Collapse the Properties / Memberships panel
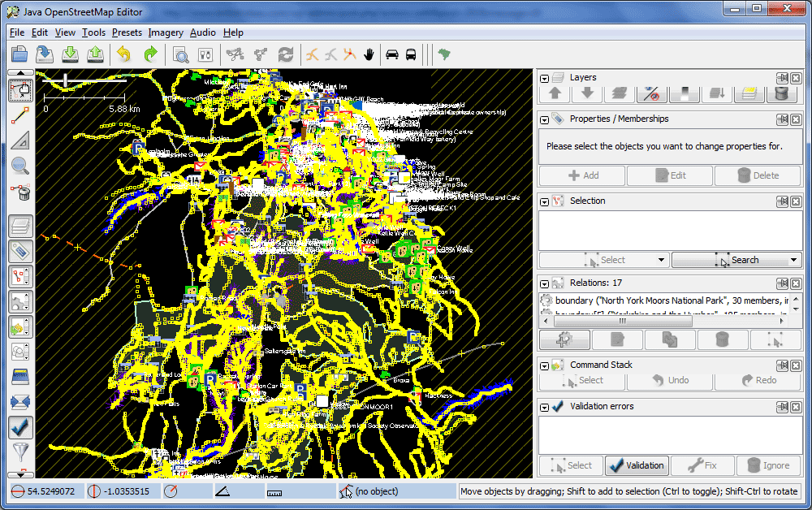Screen dimensions: 812x510 click(x=544, y=120)
